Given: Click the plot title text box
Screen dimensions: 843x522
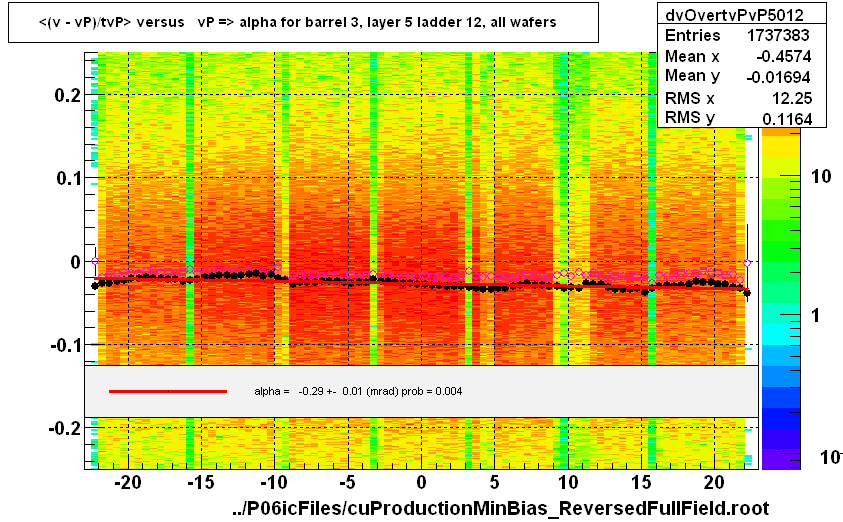Looking at the screenshot, I should pos(303,23).
